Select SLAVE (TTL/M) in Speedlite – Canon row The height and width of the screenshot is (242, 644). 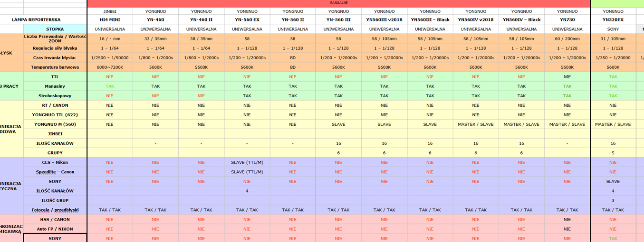coord(247,172)
